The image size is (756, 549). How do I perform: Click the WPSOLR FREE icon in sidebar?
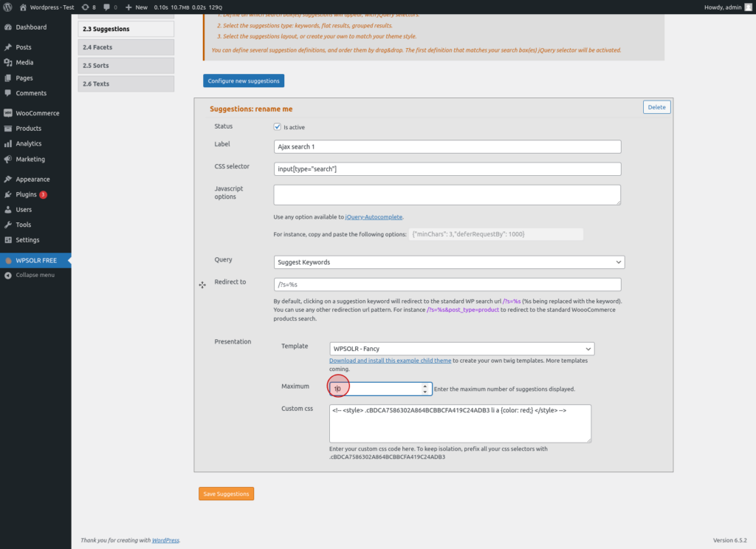tap(7, 261)
